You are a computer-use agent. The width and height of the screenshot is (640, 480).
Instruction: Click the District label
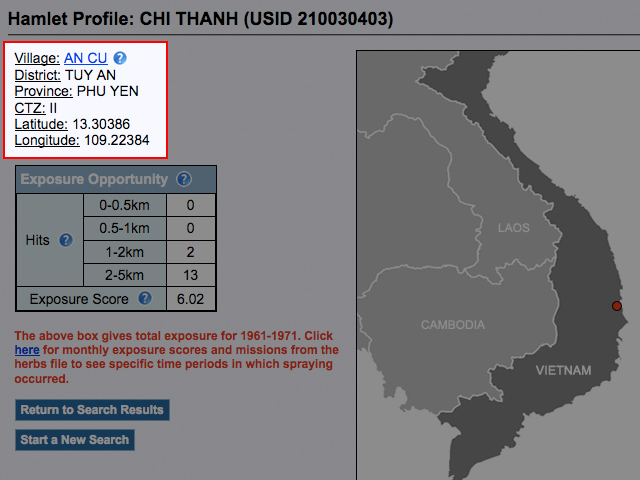(x=38, y=75)
